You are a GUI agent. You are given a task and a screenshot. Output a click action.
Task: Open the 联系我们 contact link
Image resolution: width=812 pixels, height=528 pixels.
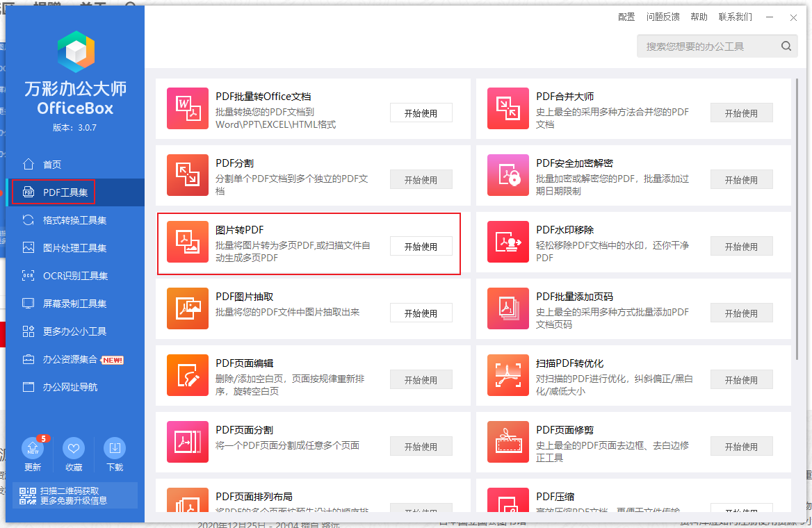point(736,17)
